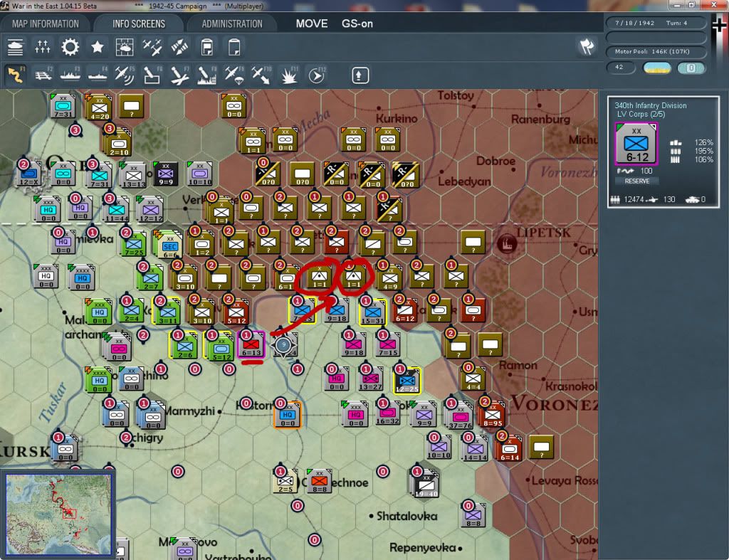
Task: Select the F1 move mode icon
Action: coord(16,75)
